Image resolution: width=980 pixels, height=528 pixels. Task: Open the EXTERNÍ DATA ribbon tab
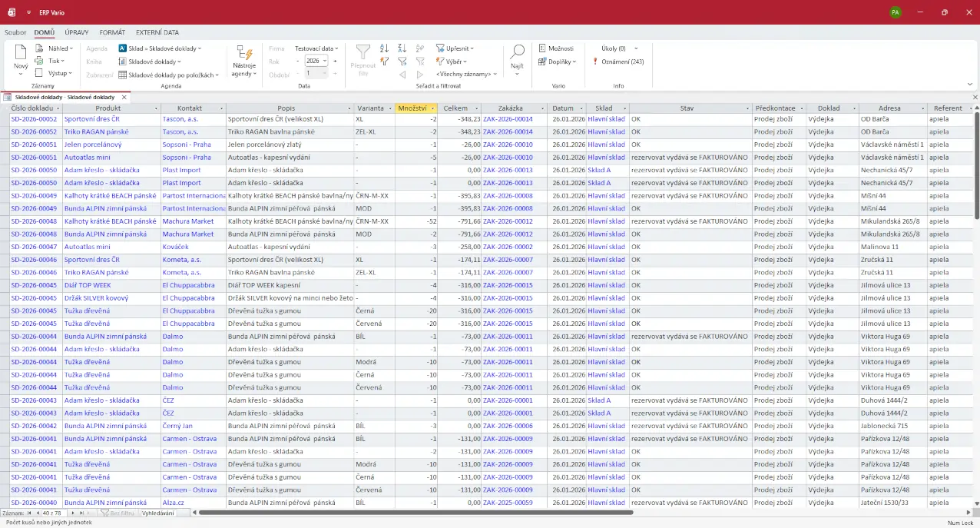coord(157,32)
